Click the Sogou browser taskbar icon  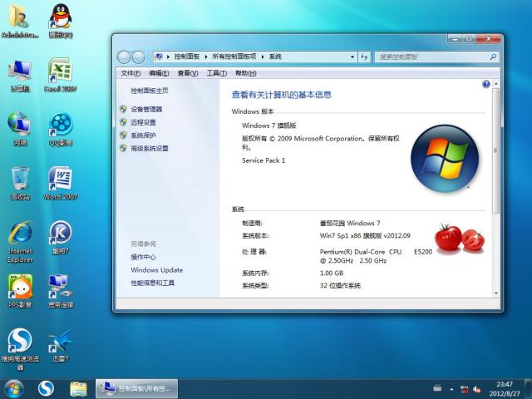[46, 389]
